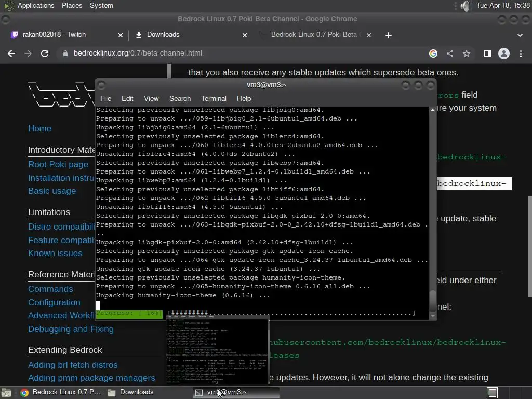The image size is (532, 399).
Task: Expand Chrome tab search chevron
Action: [520, 35]
